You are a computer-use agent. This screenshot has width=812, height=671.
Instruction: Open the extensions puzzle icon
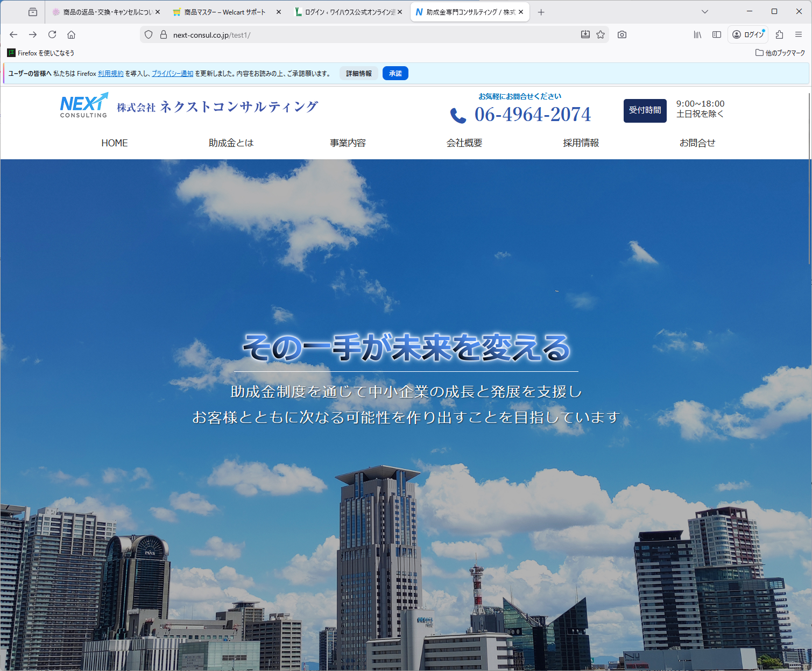[x=779, y=34]
